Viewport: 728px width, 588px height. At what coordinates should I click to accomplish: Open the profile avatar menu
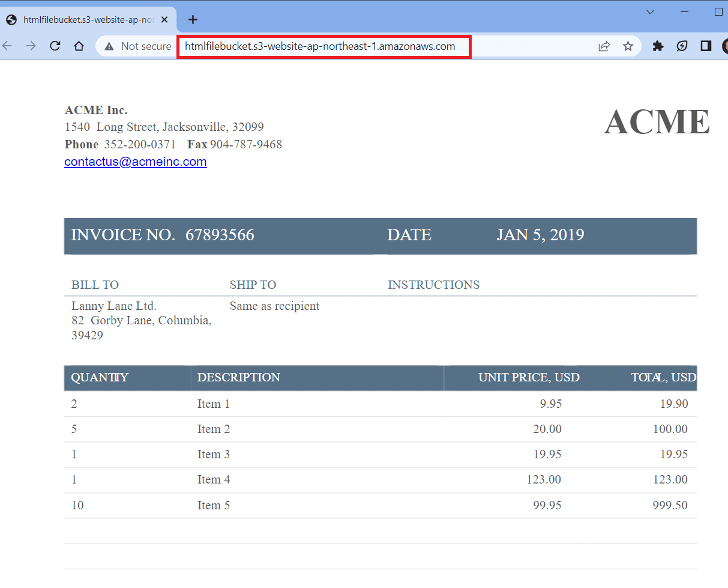(x=725, y=46)
